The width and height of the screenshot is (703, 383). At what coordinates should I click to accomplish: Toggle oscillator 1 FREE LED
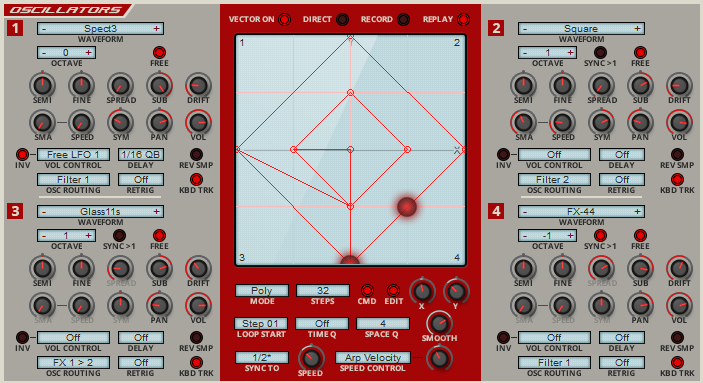(159, 52)
